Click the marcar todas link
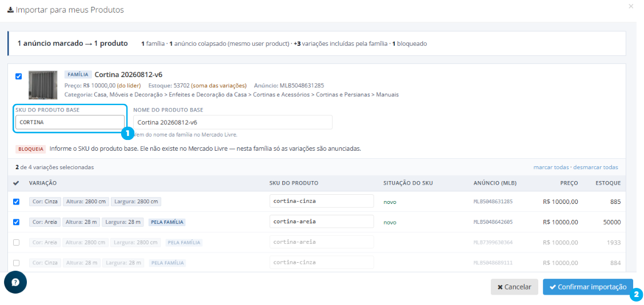 (x=551, y=167)
